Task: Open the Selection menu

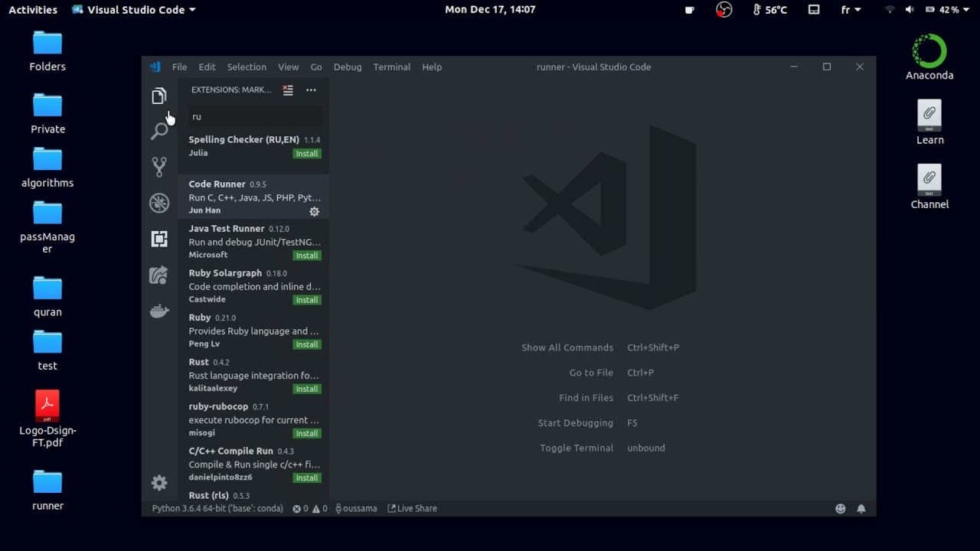Action: [247, 67]
